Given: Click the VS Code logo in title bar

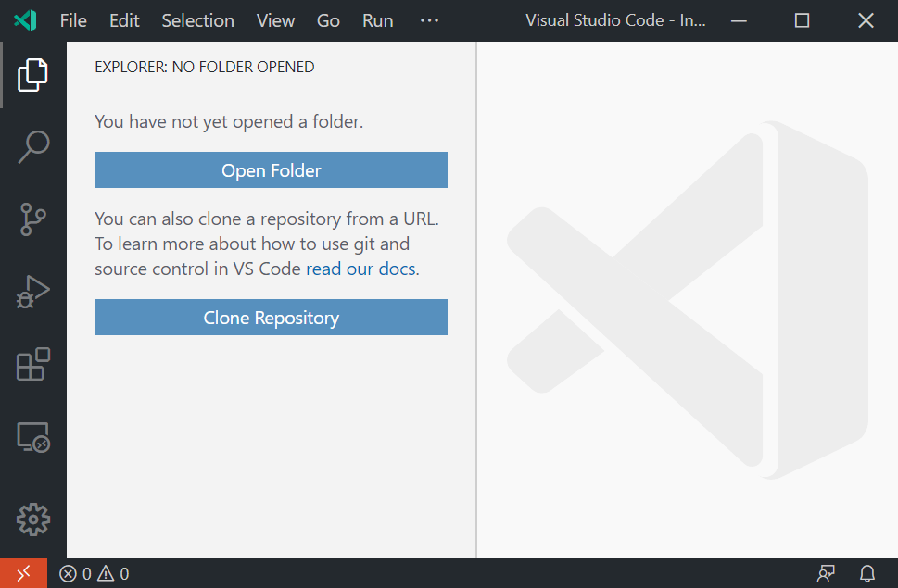Looking at the screenshot, I should click(x=25, y=19).
